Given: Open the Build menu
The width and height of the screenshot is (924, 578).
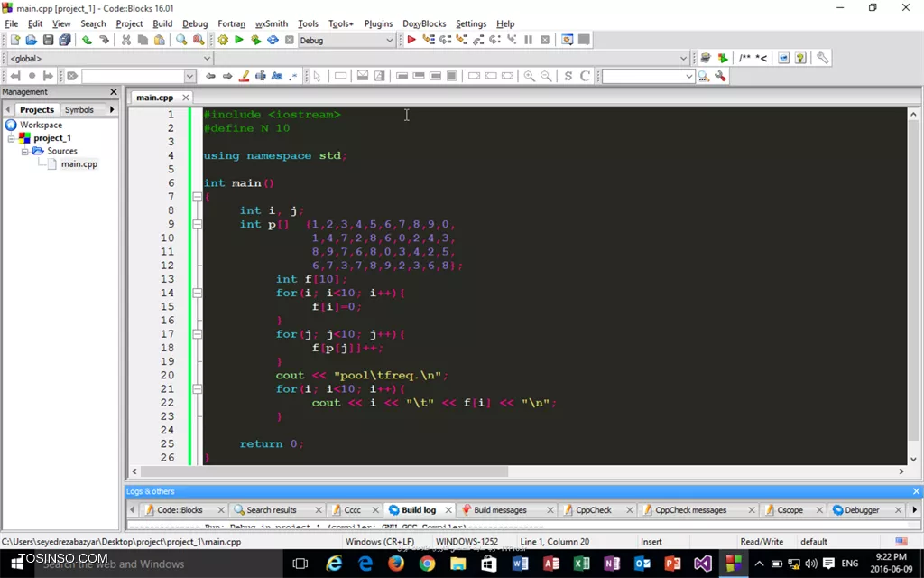Looking at the screenshot, I should pyautogui.click(x=162, y=23).
